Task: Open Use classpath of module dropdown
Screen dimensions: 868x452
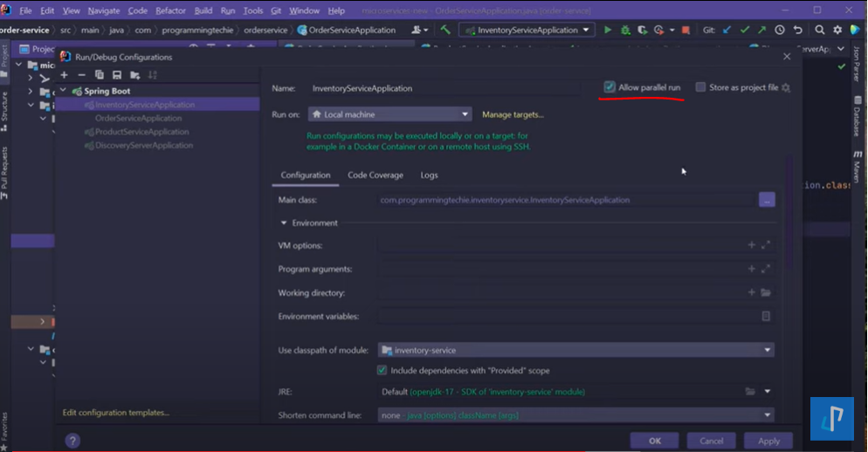Action: [x=576, y=350]
